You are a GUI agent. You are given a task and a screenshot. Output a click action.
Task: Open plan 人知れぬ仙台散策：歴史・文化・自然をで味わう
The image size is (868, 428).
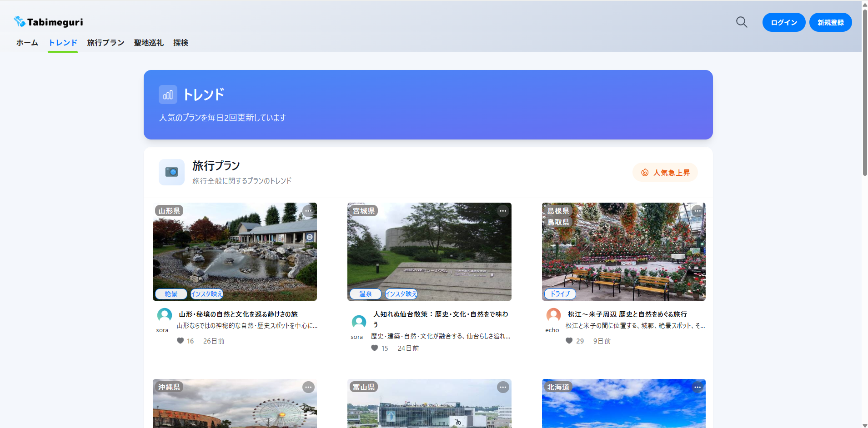click(x=441, y=319)
